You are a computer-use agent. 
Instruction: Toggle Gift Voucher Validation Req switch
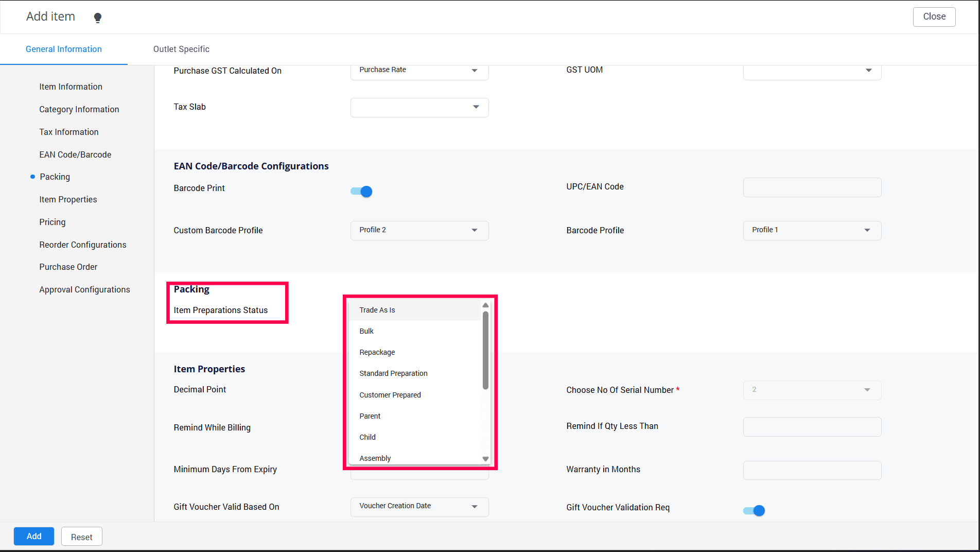[754, 510]
